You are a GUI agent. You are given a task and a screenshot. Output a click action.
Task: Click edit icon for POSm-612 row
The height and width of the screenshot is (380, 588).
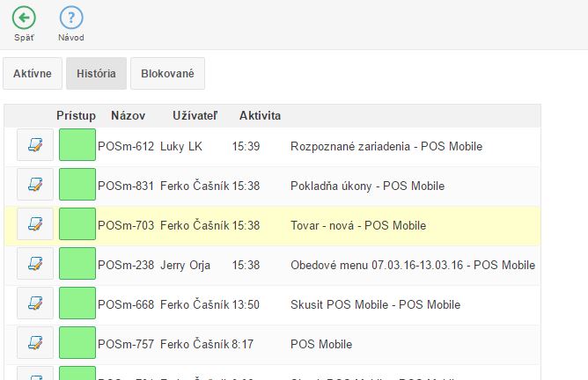point(35,146)
